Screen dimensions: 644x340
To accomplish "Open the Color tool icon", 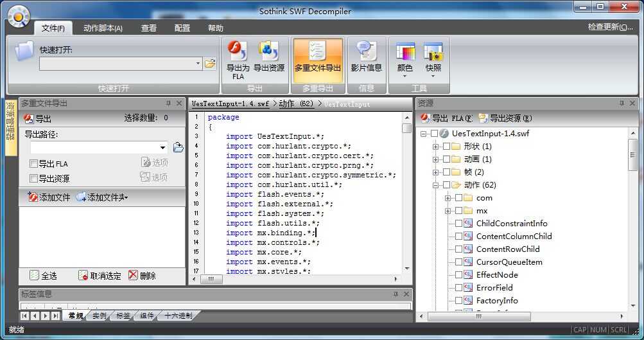I will 405,52.
